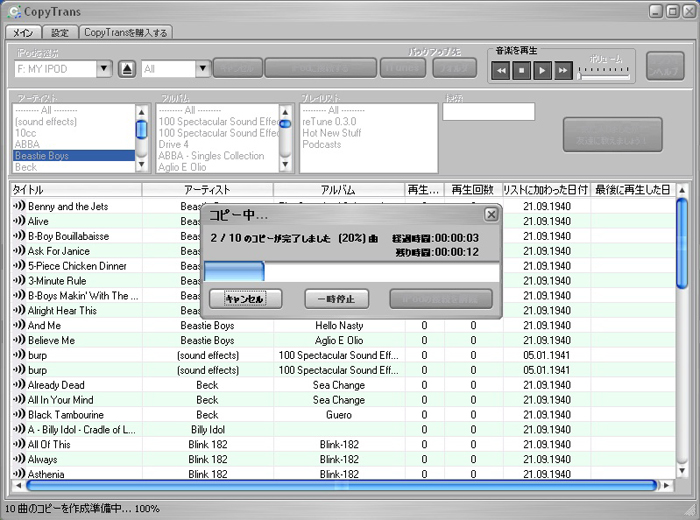This screenshot has height=520, width=700.
Task: Click speaker icon beside And Me
Action: [x=19, y=325]
